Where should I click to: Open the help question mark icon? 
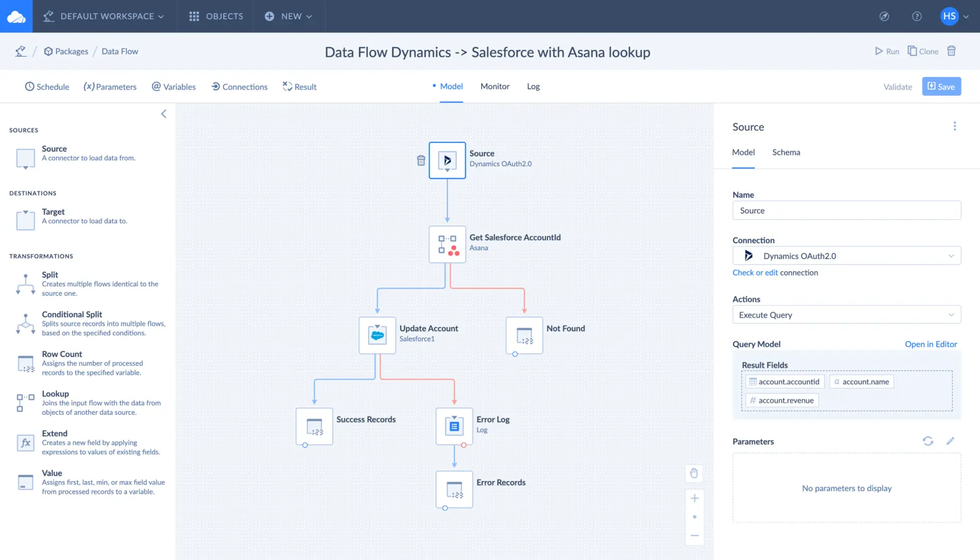point(917,17)
